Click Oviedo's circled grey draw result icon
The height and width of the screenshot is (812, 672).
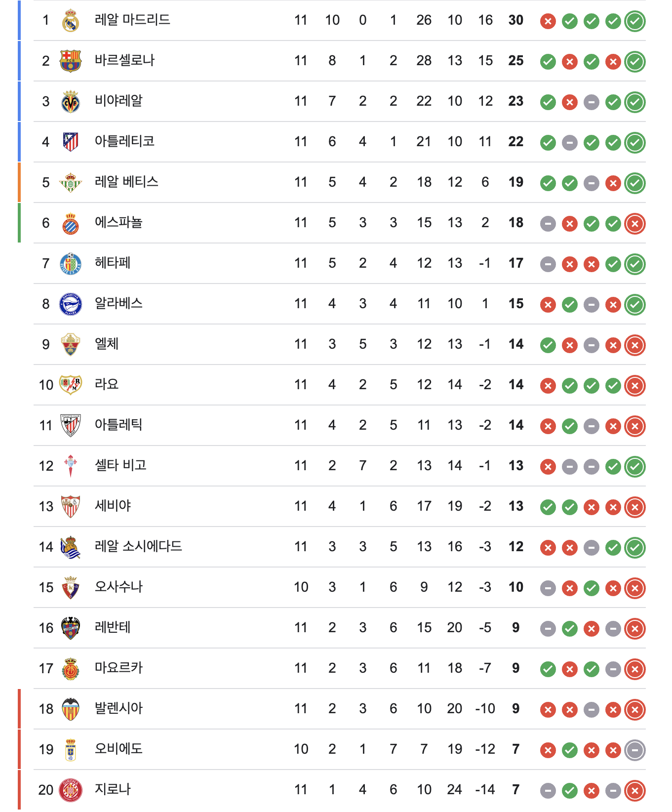coord(634,750)
